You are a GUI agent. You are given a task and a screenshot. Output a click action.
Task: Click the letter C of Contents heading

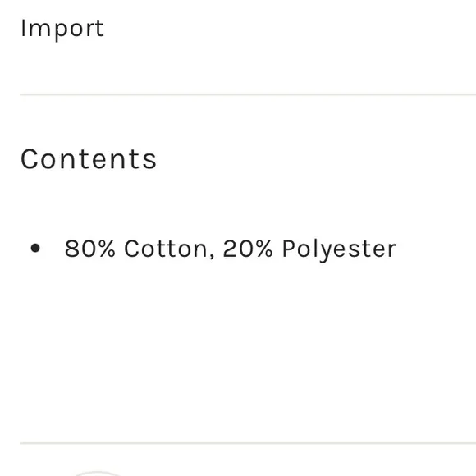coord(30,159)
